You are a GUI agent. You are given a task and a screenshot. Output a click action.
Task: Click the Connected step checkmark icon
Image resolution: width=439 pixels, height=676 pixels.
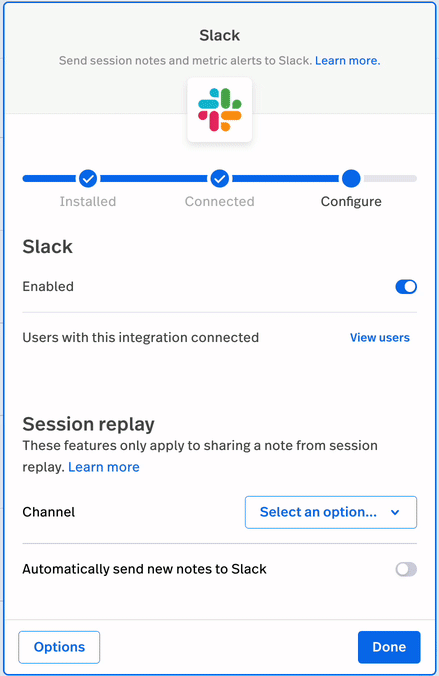point(220,178)
